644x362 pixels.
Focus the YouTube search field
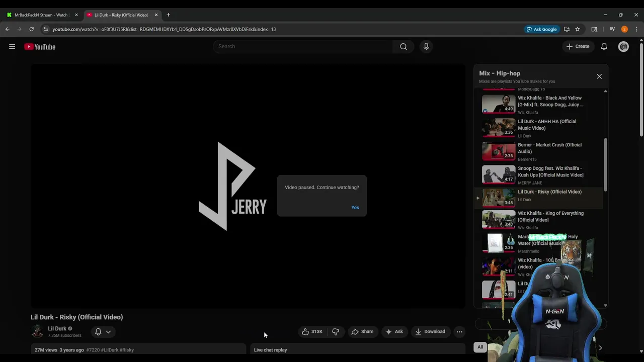(303, 46)
